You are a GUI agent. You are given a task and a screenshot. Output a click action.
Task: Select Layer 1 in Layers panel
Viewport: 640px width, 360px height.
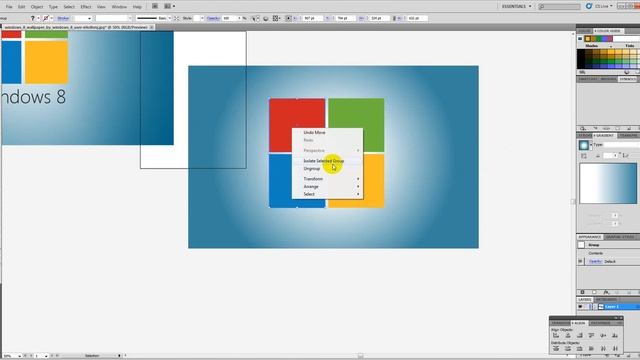tap(611, 307)
